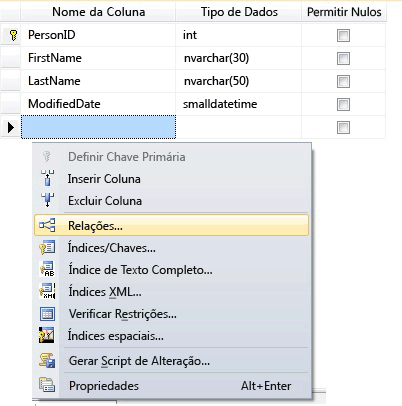Image resolution: width=402 pixels, height=406 pixels.
Task: Click the PersonID primary key row selector
Action: [x=11, y=35]
